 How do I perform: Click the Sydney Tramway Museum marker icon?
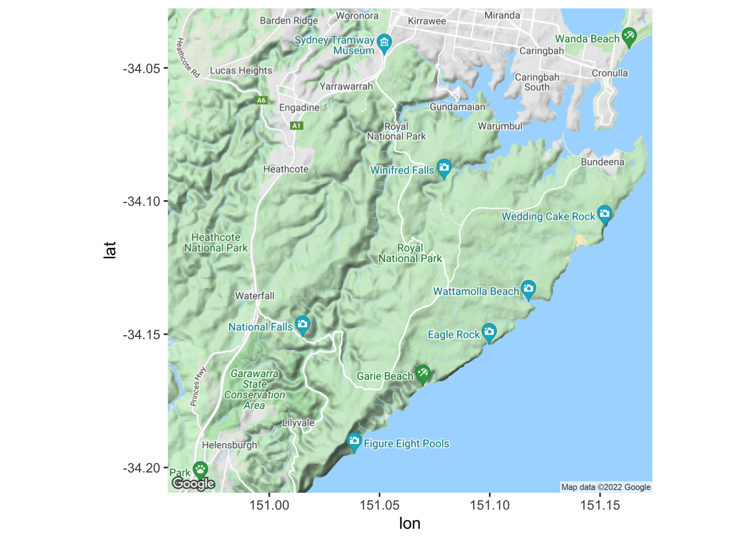pyautogui.click(x=384, y=42)
